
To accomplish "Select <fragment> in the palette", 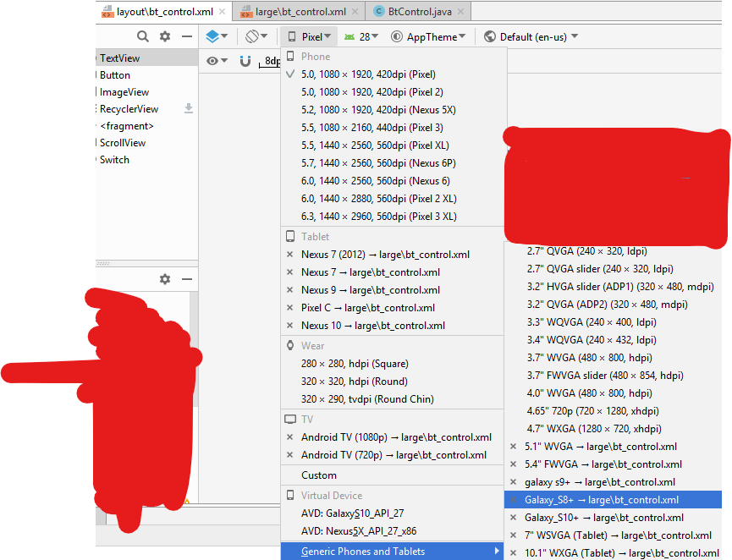I will (147, 126).
